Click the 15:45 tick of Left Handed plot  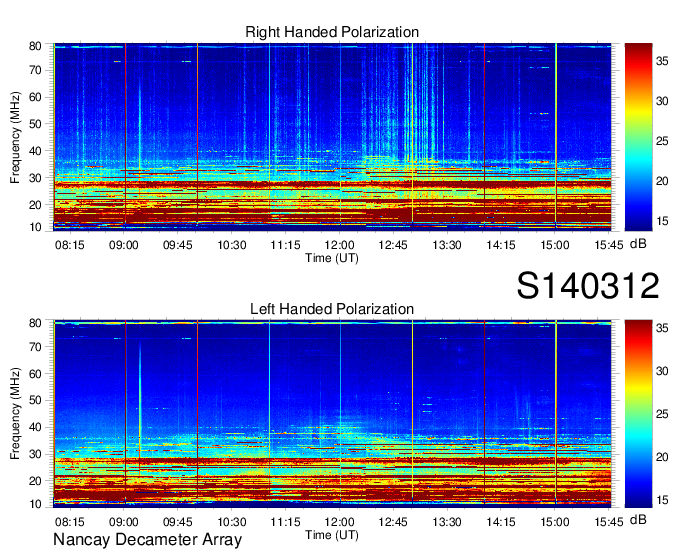click(x=609, y=522)
